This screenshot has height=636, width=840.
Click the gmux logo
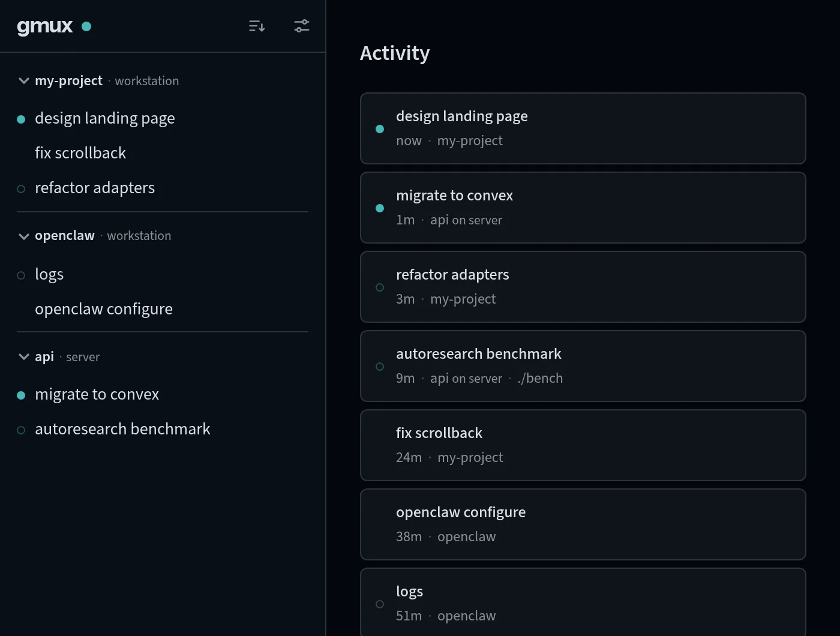click(45, 26)
